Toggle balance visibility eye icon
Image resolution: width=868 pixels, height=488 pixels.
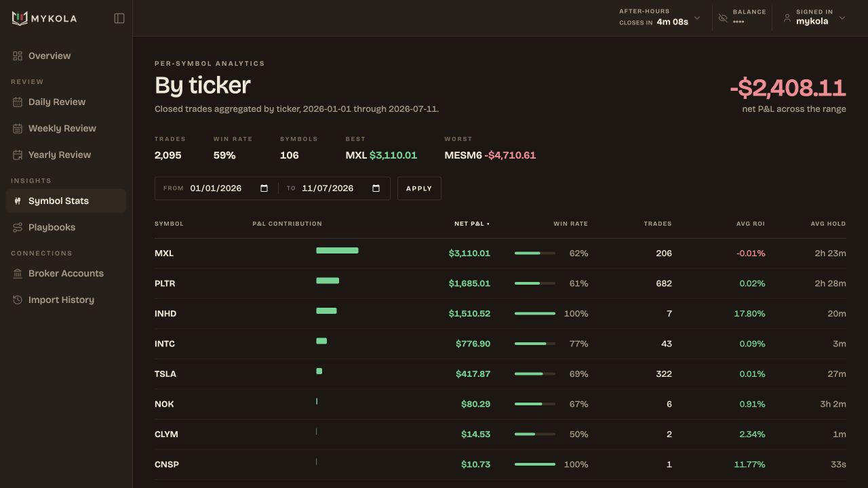pyautogui.click(x=723, y=18)
